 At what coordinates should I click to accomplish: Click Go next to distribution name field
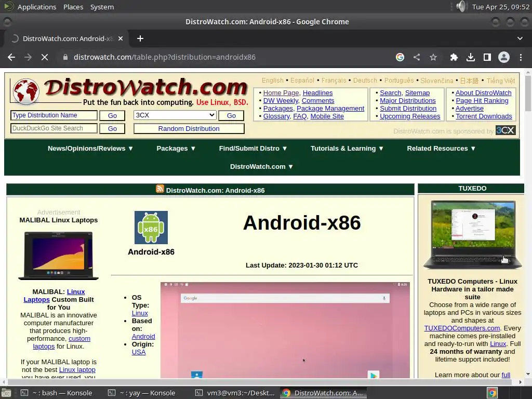pos(112,116)
